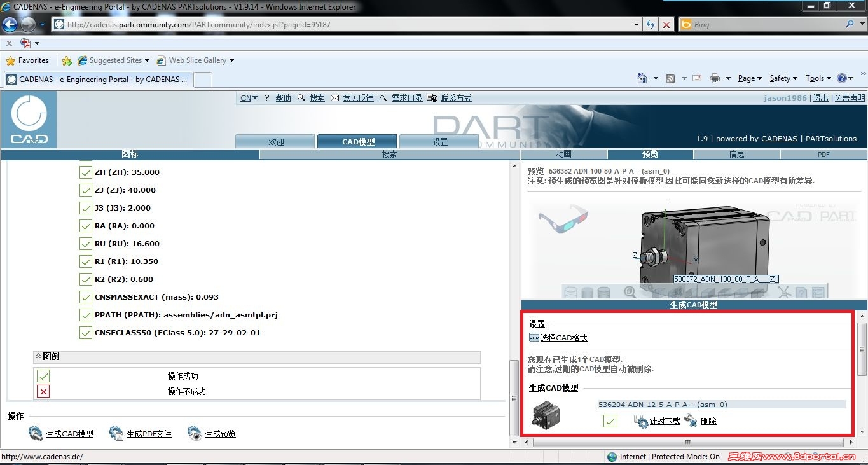Select the 动画 tab in the preview panel
The width and height of the screenshot is (868, 465).
coord(564,155)
